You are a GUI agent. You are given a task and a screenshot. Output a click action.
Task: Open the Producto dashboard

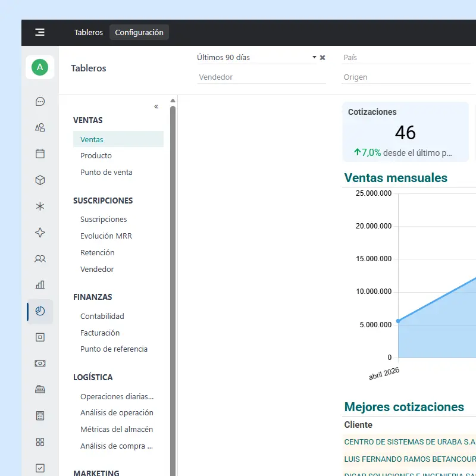(x=96, y=156)
